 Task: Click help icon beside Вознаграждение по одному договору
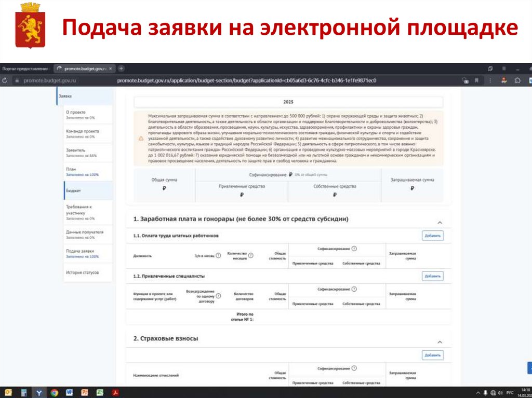pos(219,296)
